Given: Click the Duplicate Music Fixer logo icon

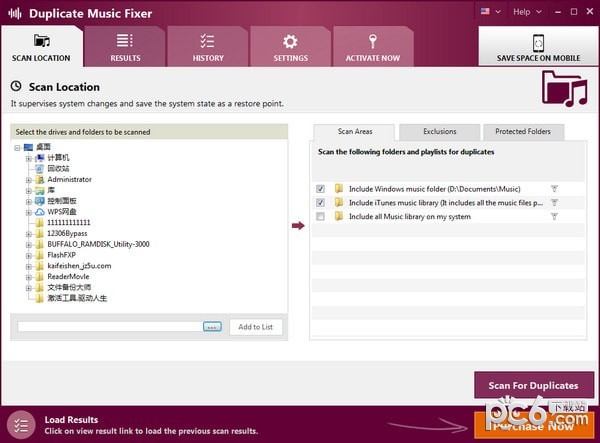Looking at the screenshot, I should [x=15, y=13].
